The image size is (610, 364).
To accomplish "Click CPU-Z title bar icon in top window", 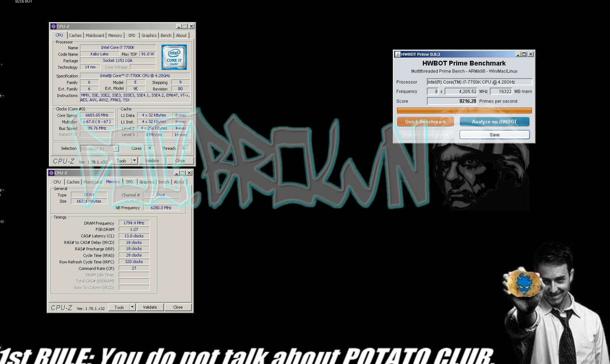I will (54, 26).
